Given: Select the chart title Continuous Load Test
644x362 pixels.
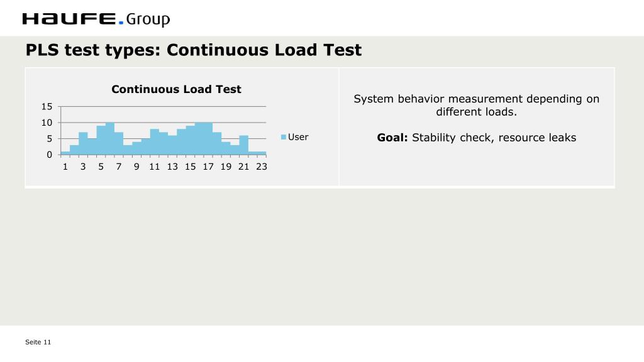Looking at the screenshot, I should click(176, 89).
